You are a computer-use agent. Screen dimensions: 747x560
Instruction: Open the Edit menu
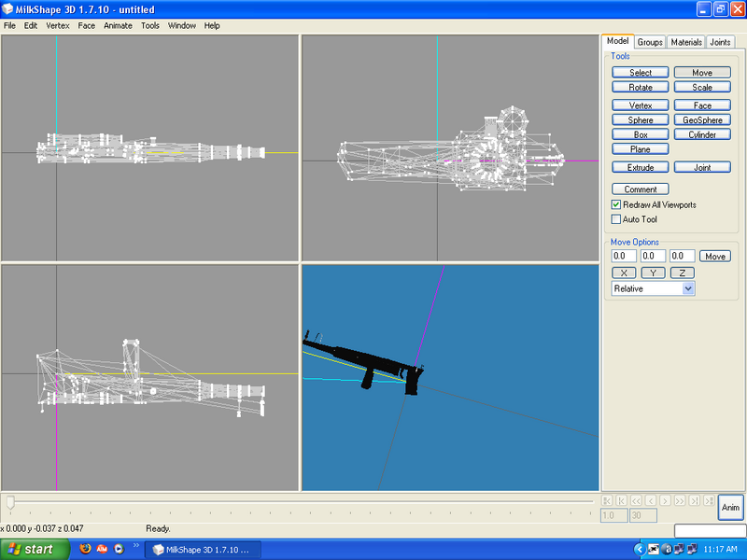[31, 26]
